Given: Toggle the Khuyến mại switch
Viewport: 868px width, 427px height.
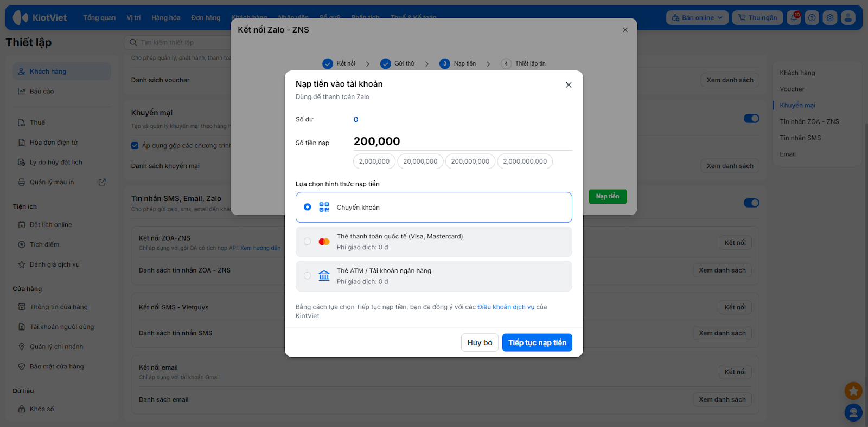Looking at the screenshot, I should tap(751, 118).
